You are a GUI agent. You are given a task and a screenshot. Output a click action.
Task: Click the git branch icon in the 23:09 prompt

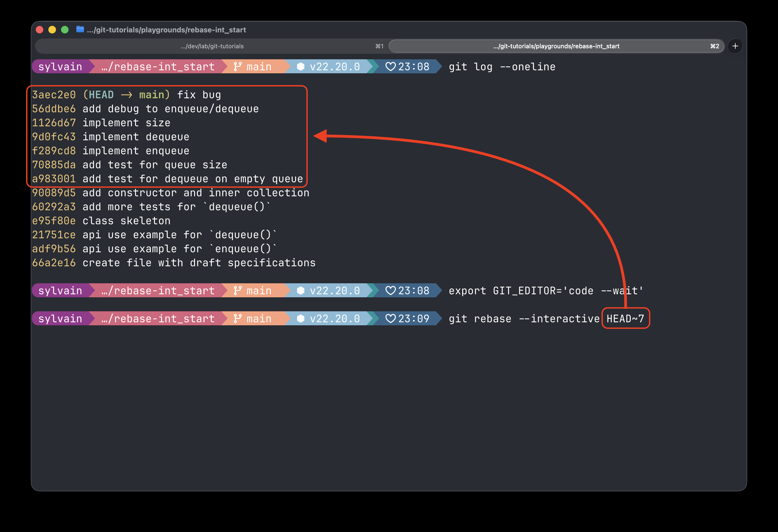coord(237,318)
